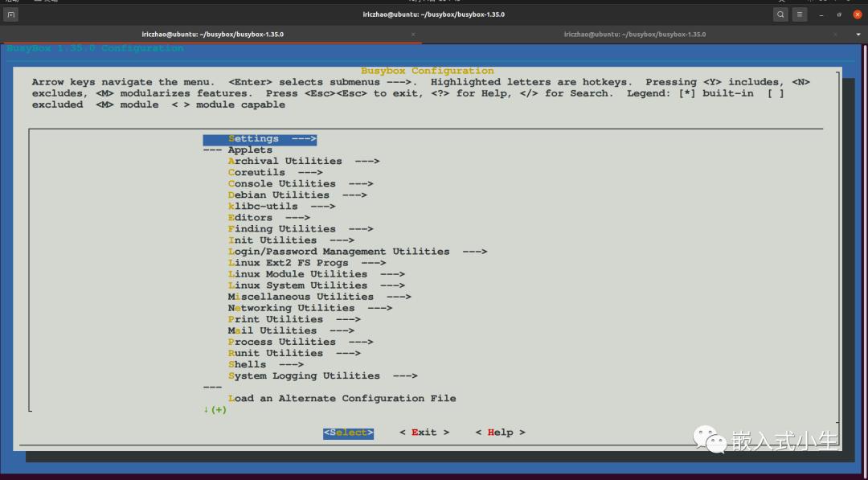868x480 pixels.
Task: Close the second terminal tab
Action: pyautogui.click(x=836, y=35)
